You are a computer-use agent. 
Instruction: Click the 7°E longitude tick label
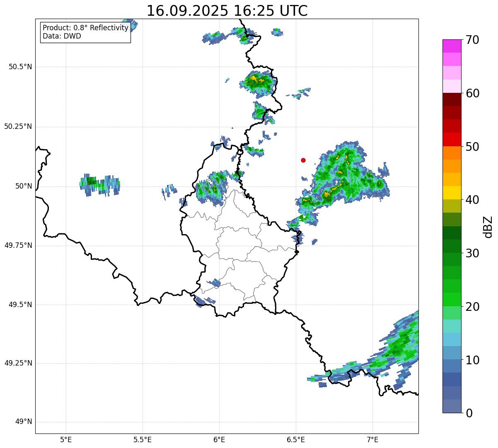click(x=372, y=439)
